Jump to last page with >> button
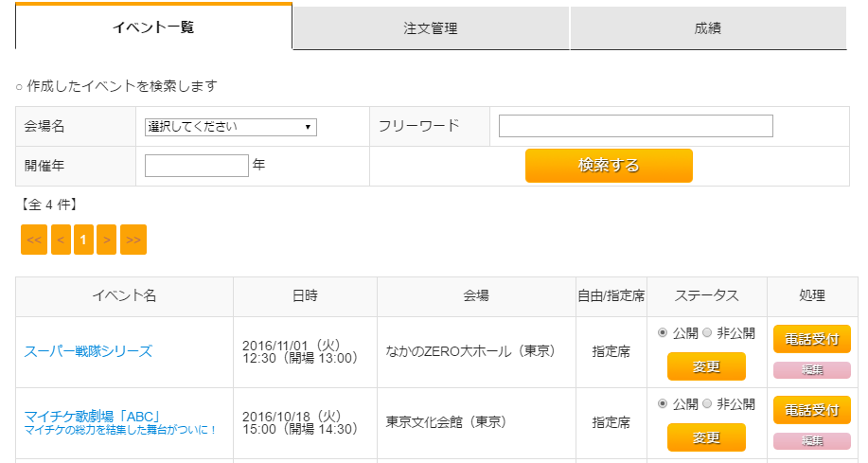 [x=133, y=240]
